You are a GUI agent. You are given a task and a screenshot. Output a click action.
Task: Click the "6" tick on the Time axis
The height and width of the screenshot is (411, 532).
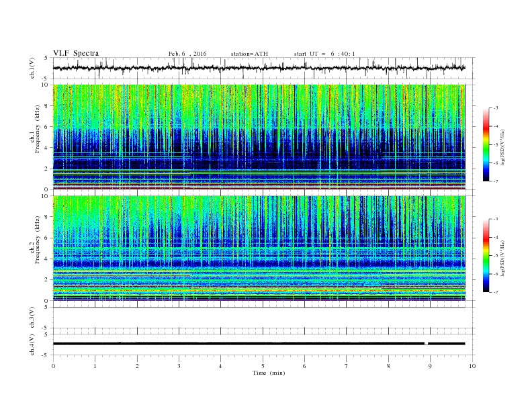(x=304, y=366)
